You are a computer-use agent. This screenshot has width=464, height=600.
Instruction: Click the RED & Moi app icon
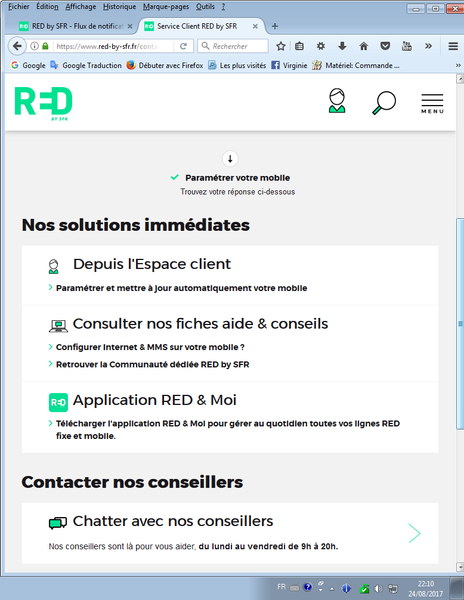click(x=58, y=403)
